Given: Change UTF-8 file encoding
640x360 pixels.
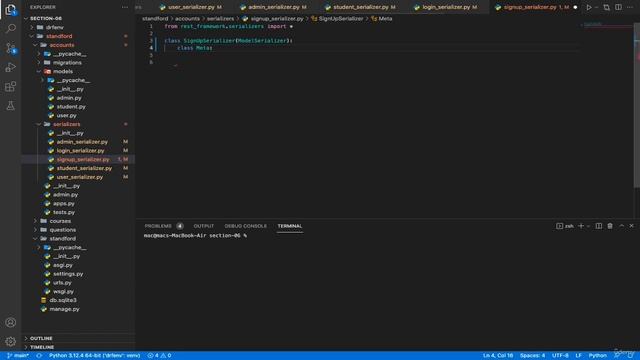Looking at the screenshot, I should [x=560, y=356].
